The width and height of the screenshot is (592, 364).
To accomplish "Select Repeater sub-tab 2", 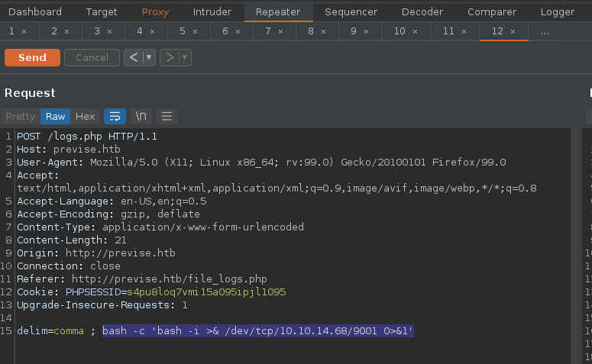I will coord(54,31).
